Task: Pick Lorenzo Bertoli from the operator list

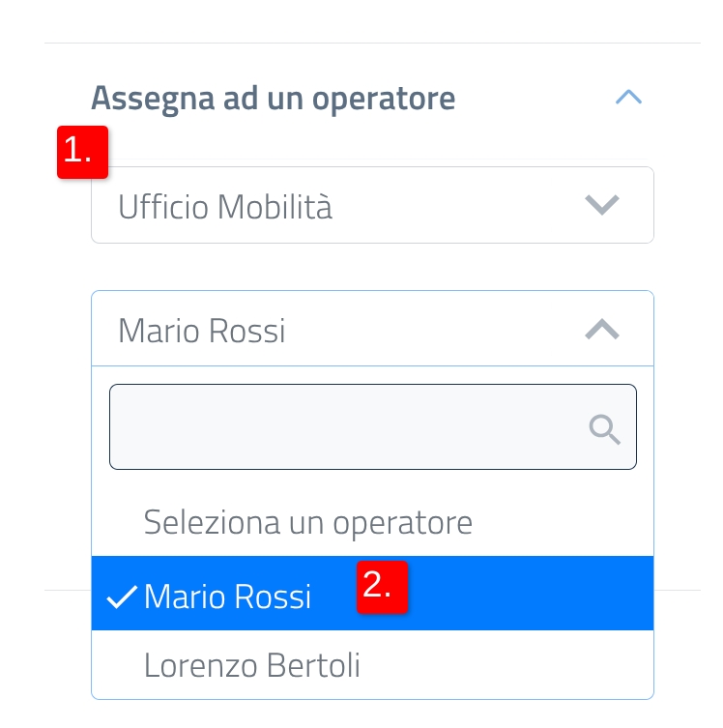Action: click(x=251, y=665)
